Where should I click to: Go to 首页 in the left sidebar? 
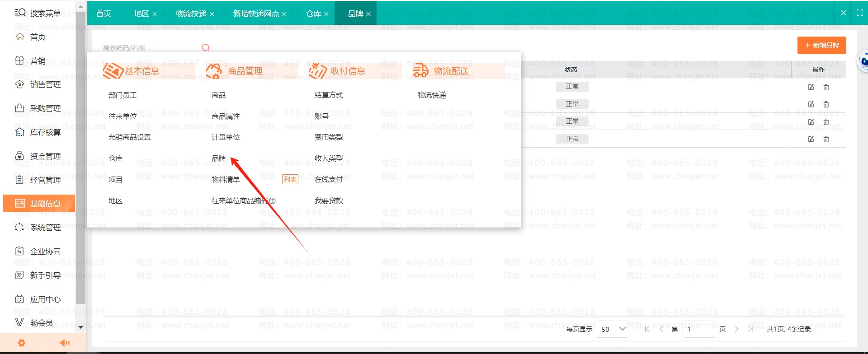(x=31, y=37)
